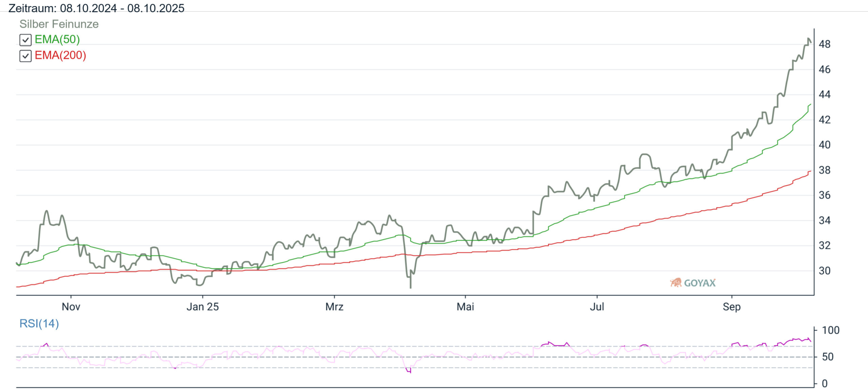Click the RSI 50 axis label
Viewport: 868px width, 391px height.
[828, 357]
